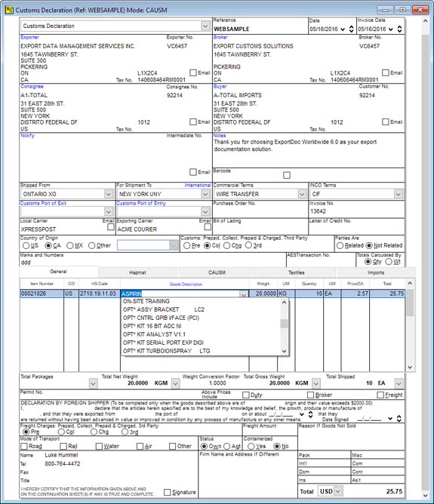This screenshot has width=434, height=504.
Task: Select Other as Country of Origin
Action: pyautogui.click(x=91, y=245)
